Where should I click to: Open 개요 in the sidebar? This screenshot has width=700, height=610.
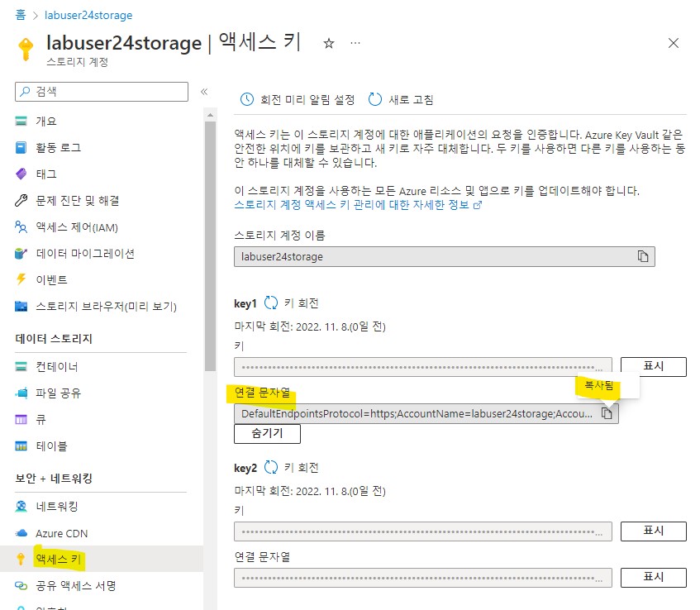pos(46,121)
